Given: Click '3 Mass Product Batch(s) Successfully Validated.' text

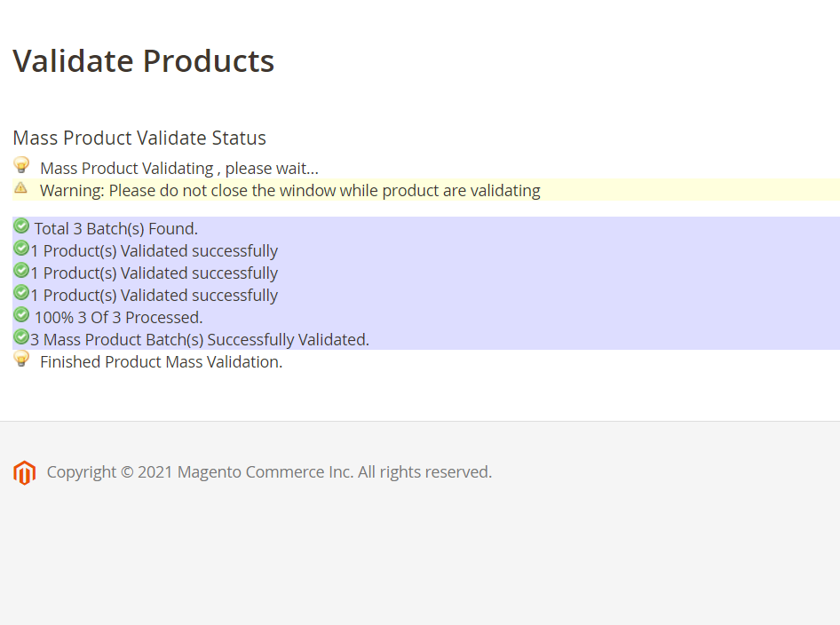Looking at the screenshot, I should pyautogui.click(x=200, y=340).
